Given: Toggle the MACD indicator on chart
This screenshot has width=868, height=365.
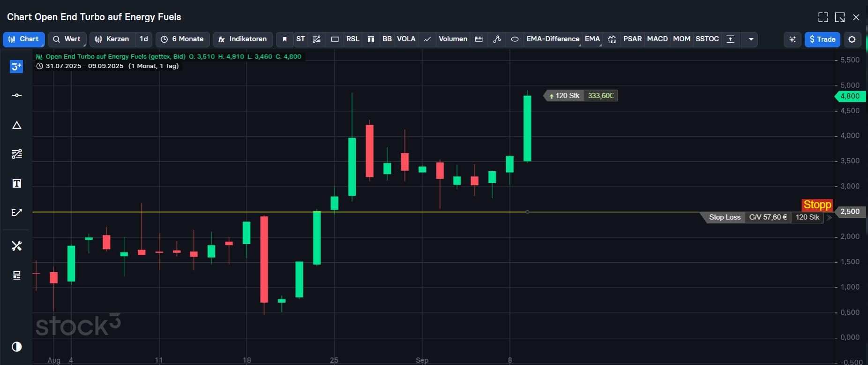Looking at the screenshot, I should [x=657, y=39].
